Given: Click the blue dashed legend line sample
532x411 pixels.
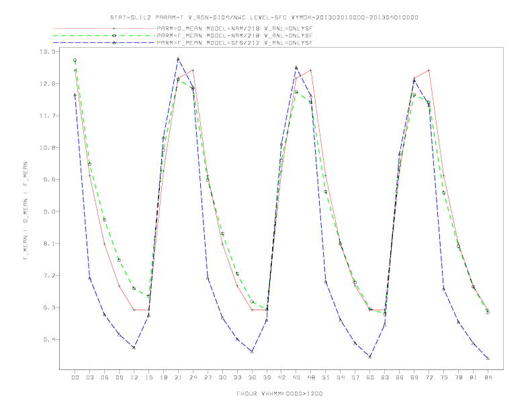Looking at the screenshot, I should [x=104, y=43].
